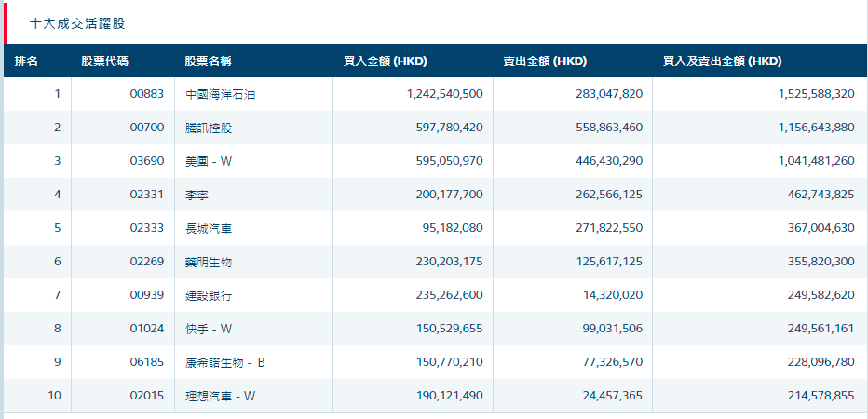Select stock code 00883
The image size is (868, 419).
pos(147,94)
